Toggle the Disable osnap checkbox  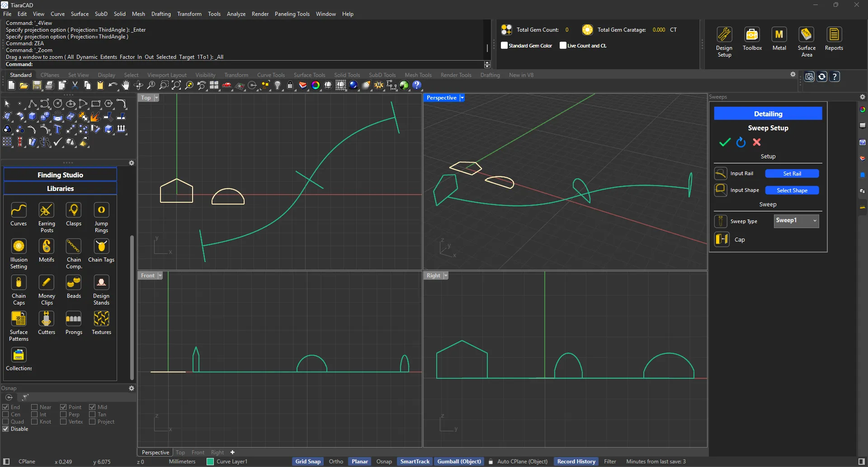(x=6, y=429)
